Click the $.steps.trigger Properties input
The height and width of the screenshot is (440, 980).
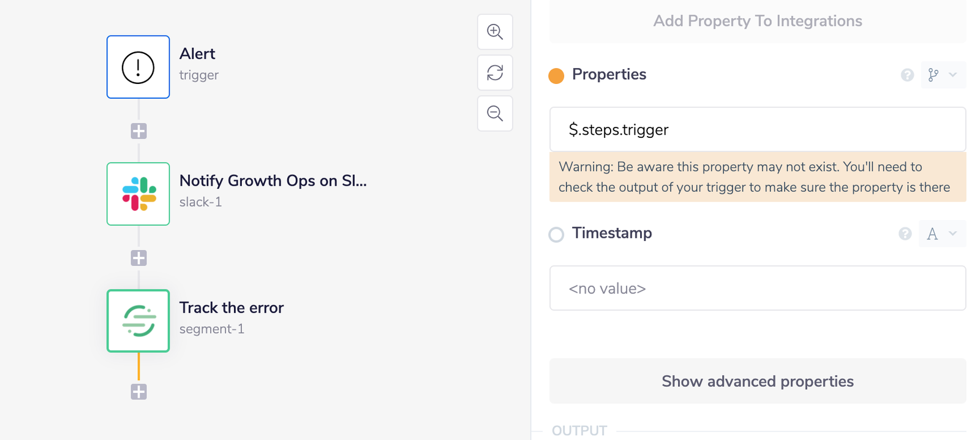point(758,129)
